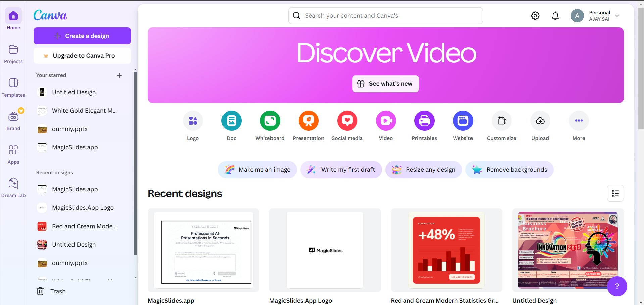Click the Create a design button
This screenshot has height=305, width=644.
tap(82, 36)
